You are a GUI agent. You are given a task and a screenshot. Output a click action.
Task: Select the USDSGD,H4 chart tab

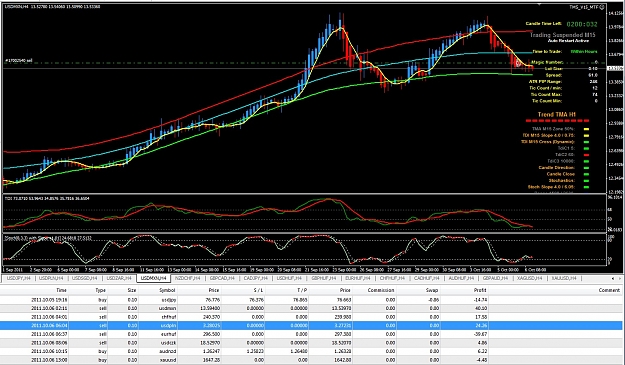point(85,278)
